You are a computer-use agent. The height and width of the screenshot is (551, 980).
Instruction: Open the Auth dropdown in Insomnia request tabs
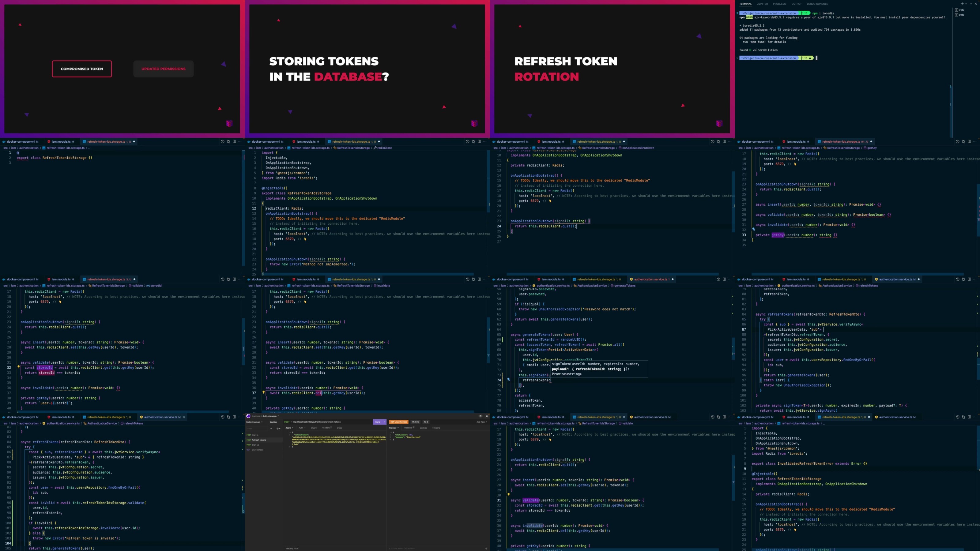303,428
